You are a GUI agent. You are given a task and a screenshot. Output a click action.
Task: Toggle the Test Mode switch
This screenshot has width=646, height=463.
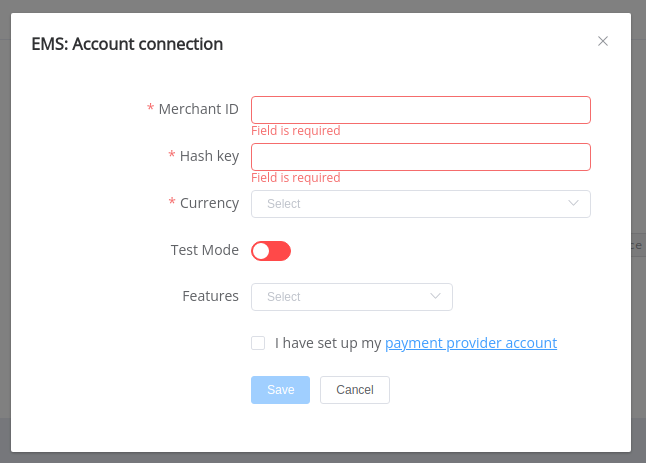tap(271, 251)
